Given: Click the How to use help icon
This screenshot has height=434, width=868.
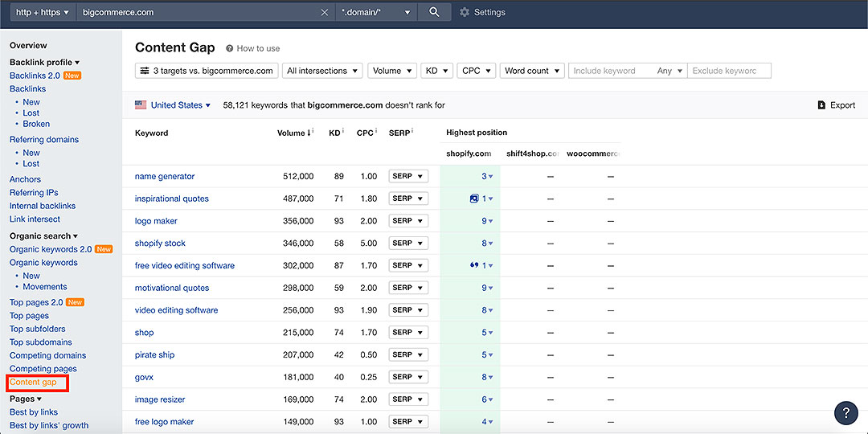Looking at the screenshot, I should tap(230, 48).
